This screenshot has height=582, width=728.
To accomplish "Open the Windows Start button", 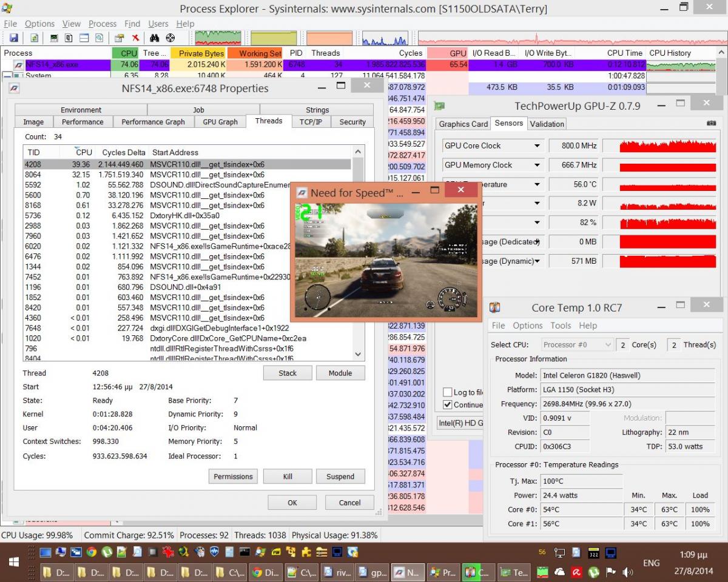I will (x=13, y=562).
